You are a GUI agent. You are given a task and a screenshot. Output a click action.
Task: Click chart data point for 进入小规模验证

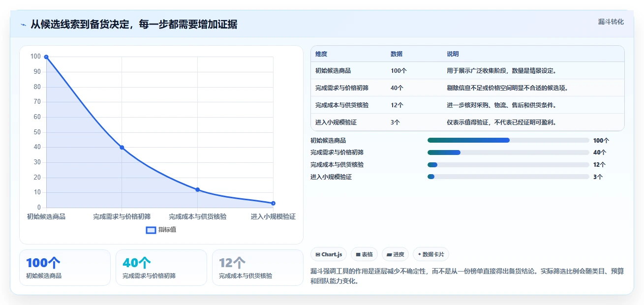273,203
